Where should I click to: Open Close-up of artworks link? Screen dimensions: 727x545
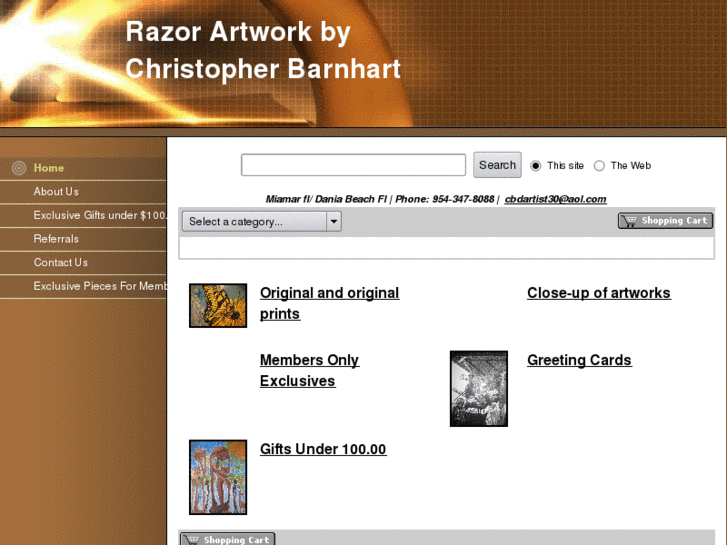(x=599, y=293)
